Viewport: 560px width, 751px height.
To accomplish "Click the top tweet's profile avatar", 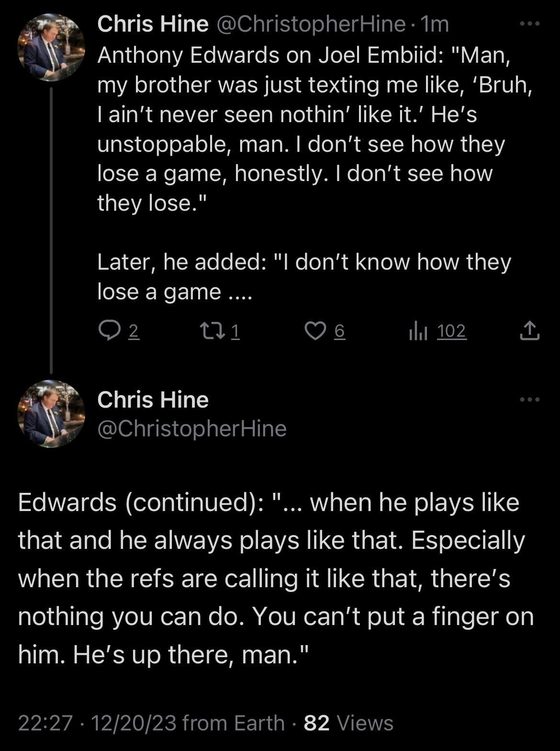I will [x=51, y=47].
